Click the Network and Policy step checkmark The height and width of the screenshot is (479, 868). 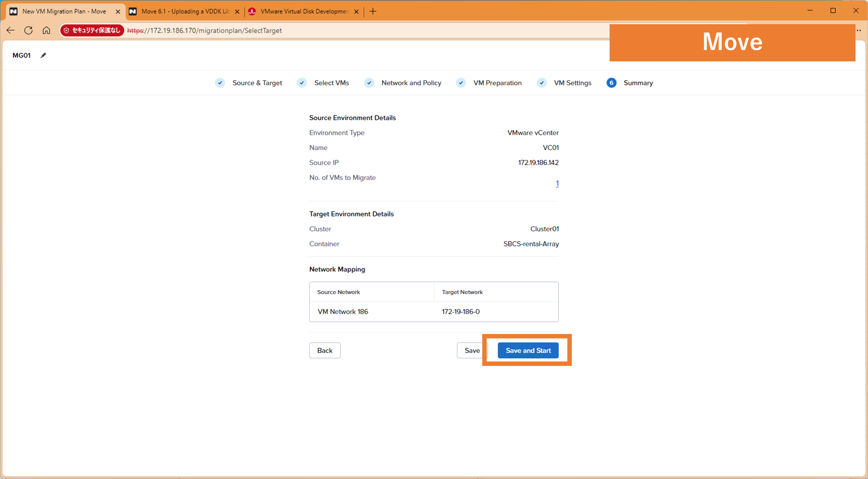[x=369, y=83]
